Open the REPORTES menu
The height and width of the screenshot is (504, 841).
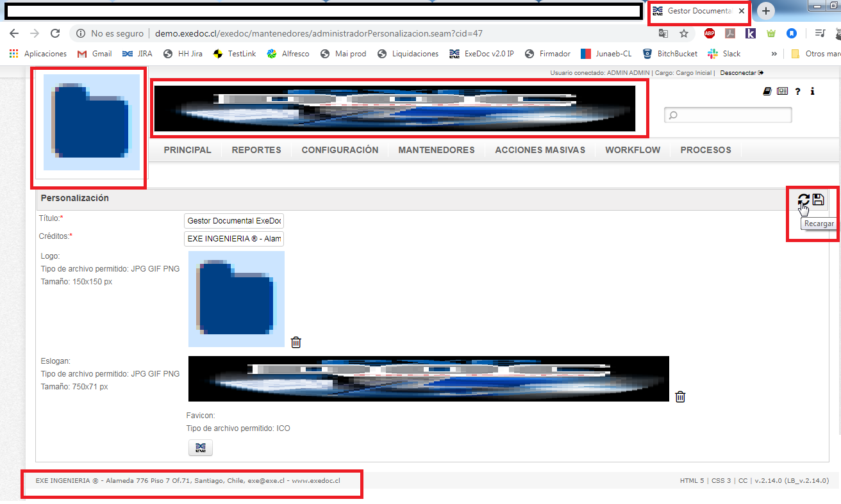pyautogui.click(x=256, y=150)
